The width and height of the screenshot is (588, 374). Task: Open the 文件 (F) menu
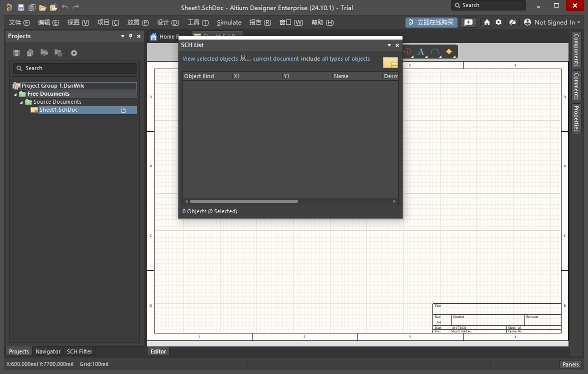pyautogui.click(x=19, y=22)
